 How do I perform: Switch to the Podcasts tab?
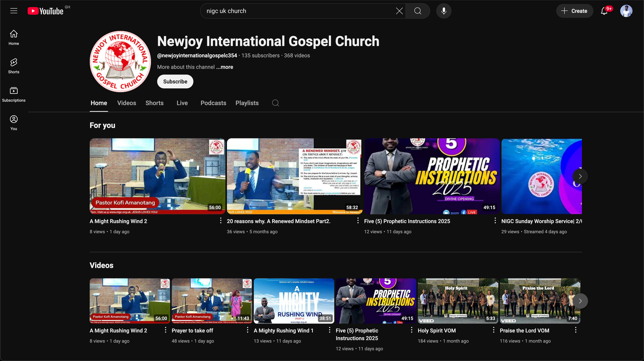(x=213, y=103)
